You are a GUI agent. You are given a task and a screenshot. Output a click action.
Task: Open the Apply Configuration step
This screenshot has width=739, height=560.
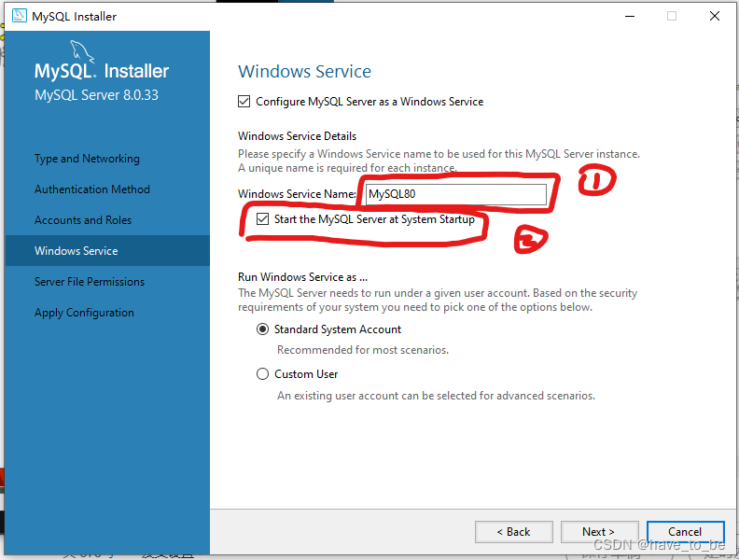(84, 313)
